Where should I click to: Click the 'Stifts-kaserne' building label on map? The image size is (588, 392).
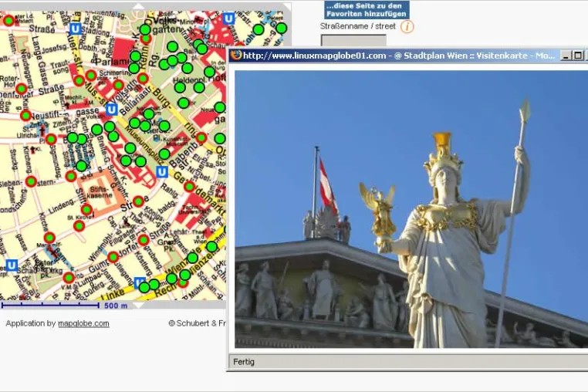point(100,192)
